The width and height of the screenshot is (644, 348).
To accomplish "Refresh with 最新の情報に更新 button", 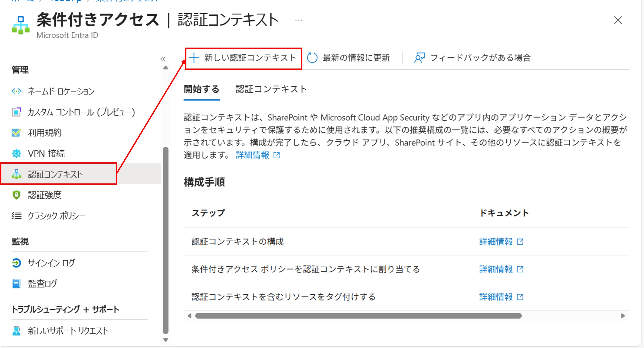I will tap(348, 58).
